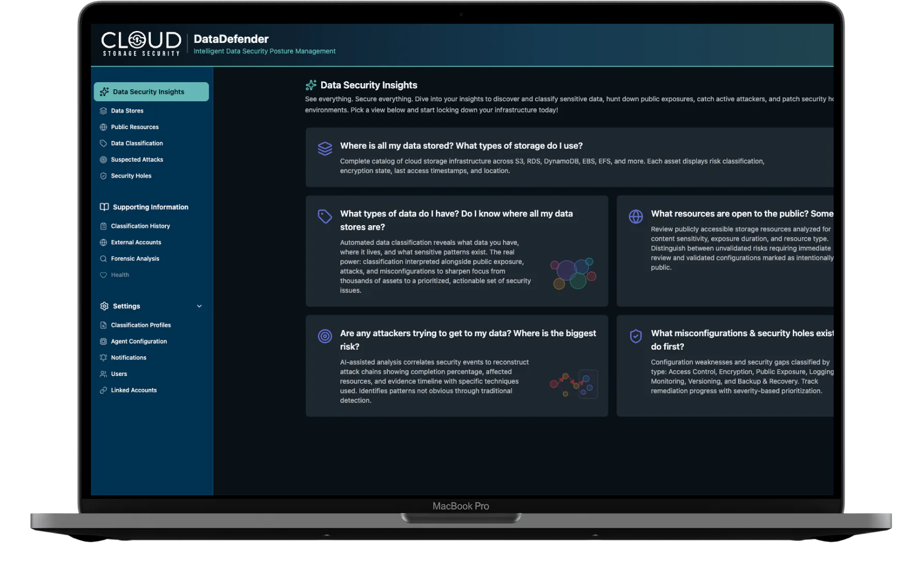Click the Forensic Analysis magnifier icon
Screen dimensions: 924x565
[x=103, y=259]
